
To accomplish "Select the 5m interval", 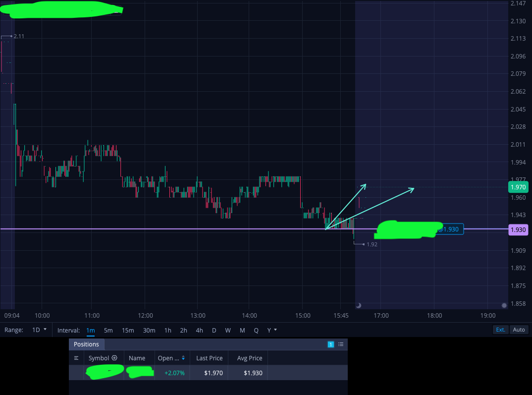I will tap(108, 330).
